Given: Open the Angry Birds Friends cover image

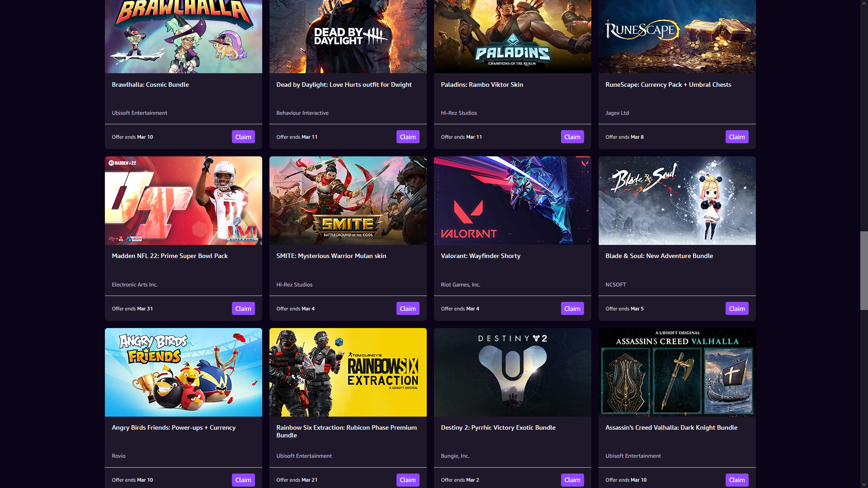Looking at the screenshot, I should click(184, 372).
